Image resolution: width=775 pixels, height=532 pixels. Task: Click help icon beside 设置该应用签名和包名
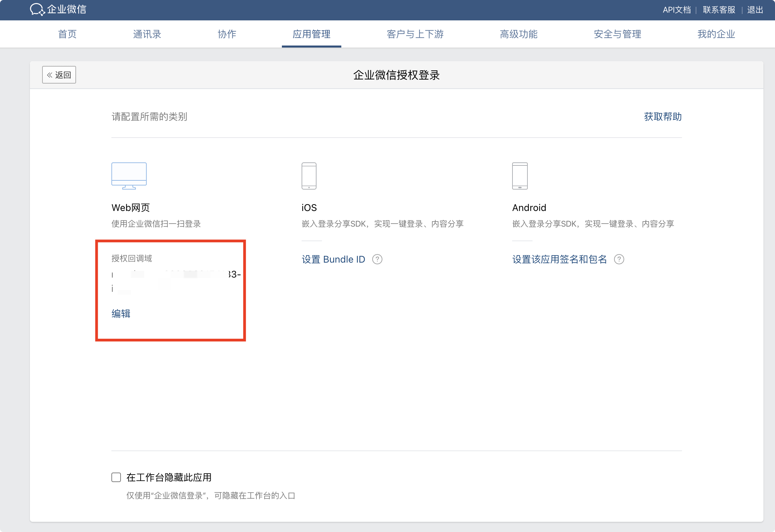tap(619, 259)
